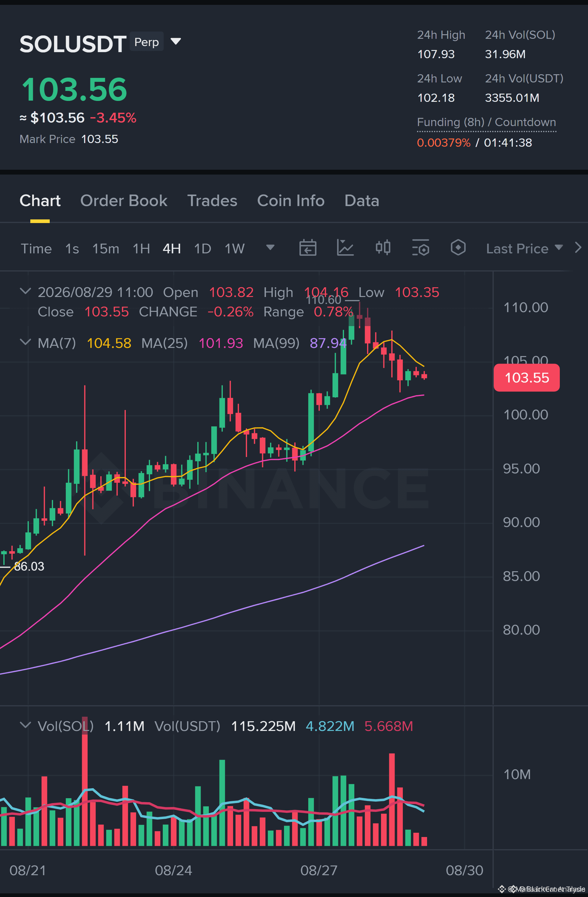Click the 24h Vol(SOL) value 31.96M
This screenshot has width=588, height=897.
tap(505, 54)
